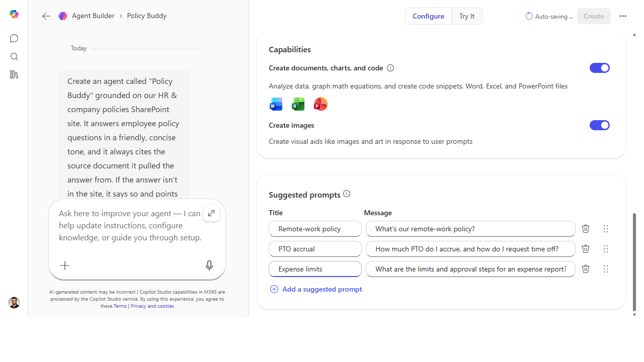Click the plus attach icon in chat box
Viewport: 644px width, 362px height.
[65, 265]
